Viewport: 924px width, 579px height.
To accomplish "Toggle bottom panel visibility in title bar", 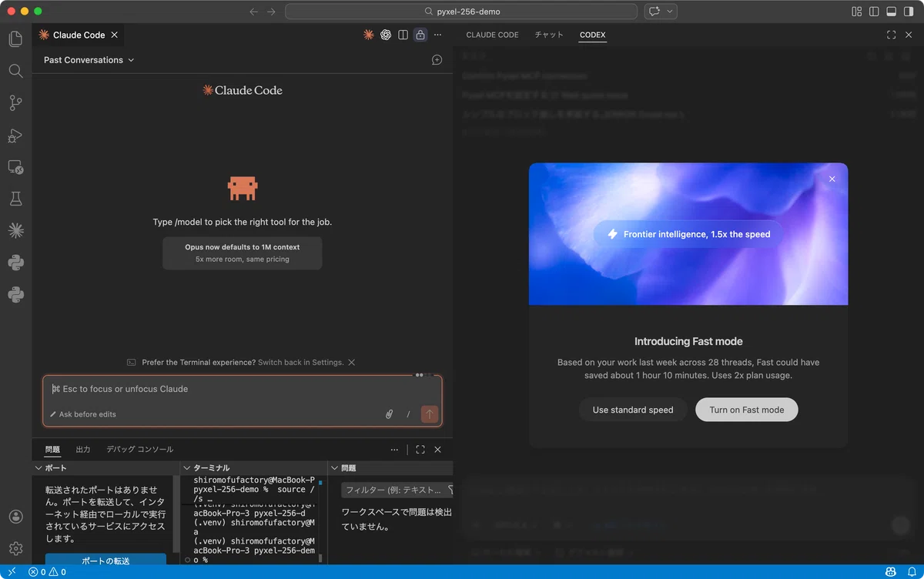I will pos(891,12).
